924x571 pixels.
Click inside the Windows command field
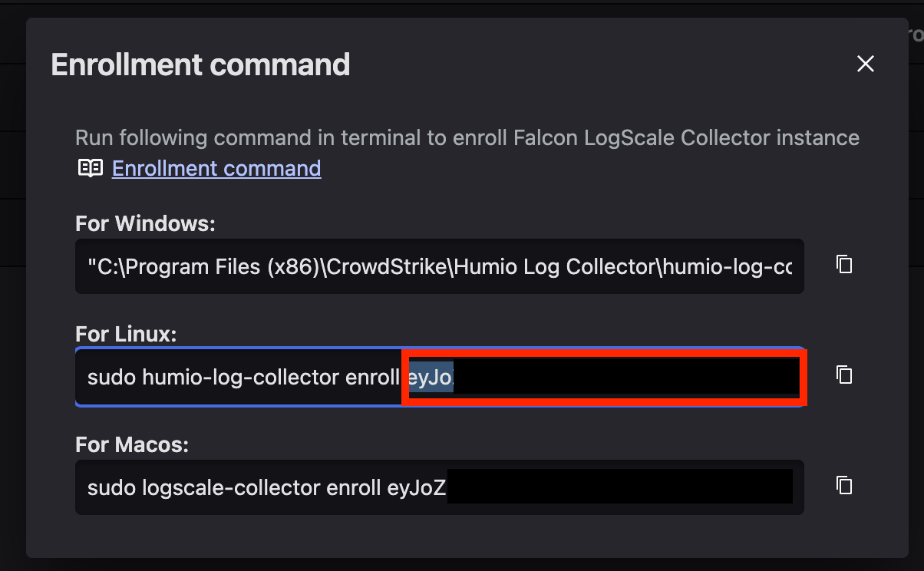click(x=439, y=266)
